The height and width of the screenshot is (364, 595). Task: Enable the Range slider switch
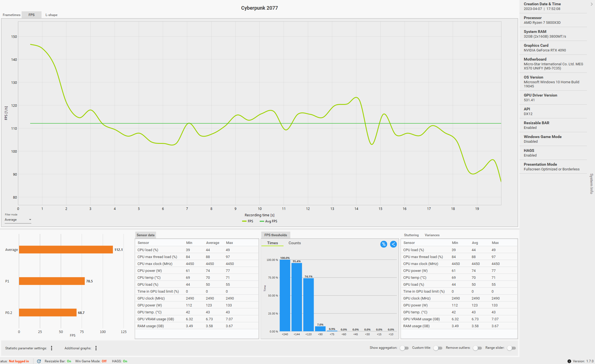click(511, 348)
